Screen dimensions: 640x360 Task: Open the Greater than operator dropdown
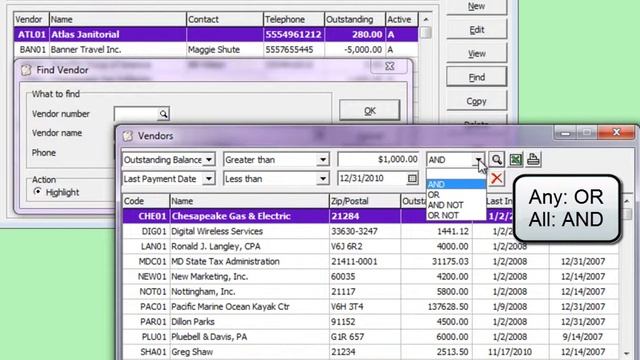[x=323, y=160]
